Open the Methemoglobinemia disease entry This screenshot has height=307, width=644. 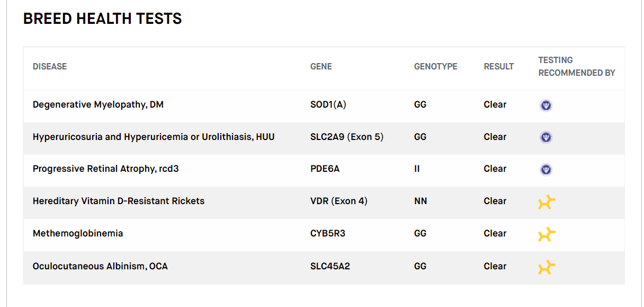(x=78, y=233)
